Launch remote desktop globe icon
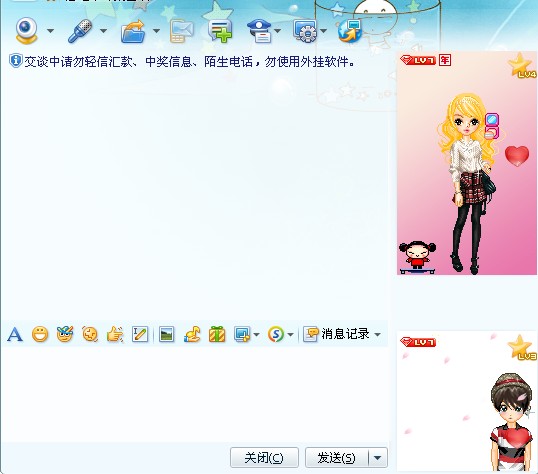Screen dimensions: 538x474 click(x=349, y=31)
